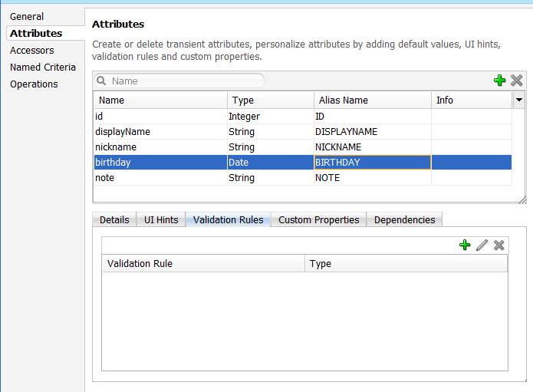Click the attributes table resize grip
The image size is (533, 392).
coord(523,200)
